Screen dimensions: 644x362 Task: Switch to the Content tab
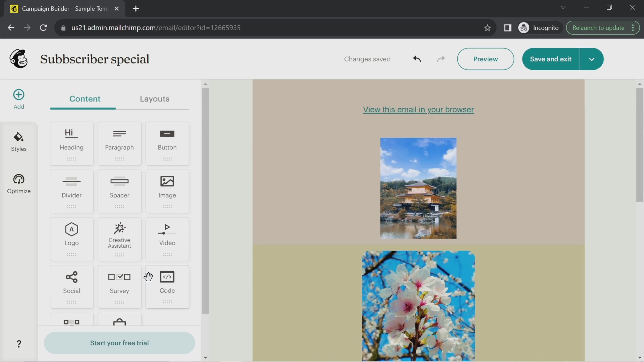click(85, 99)
